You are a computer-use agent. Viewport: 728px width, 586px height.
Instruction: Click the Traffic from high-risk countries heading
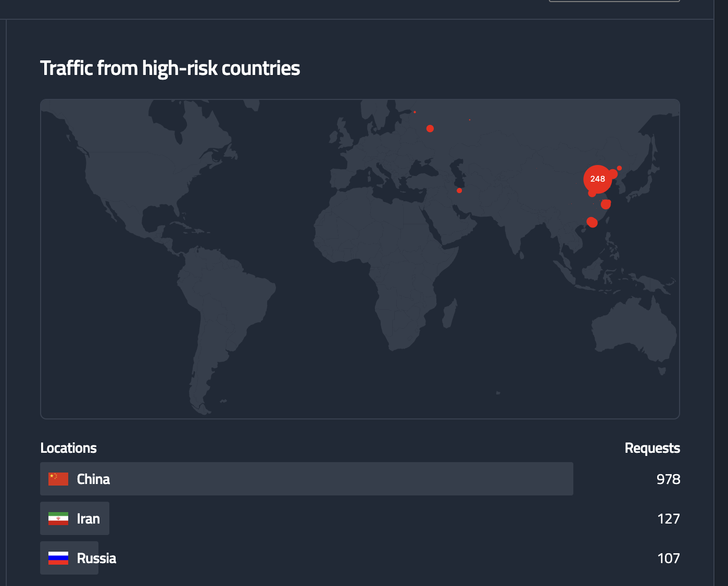tap(170, 68)
